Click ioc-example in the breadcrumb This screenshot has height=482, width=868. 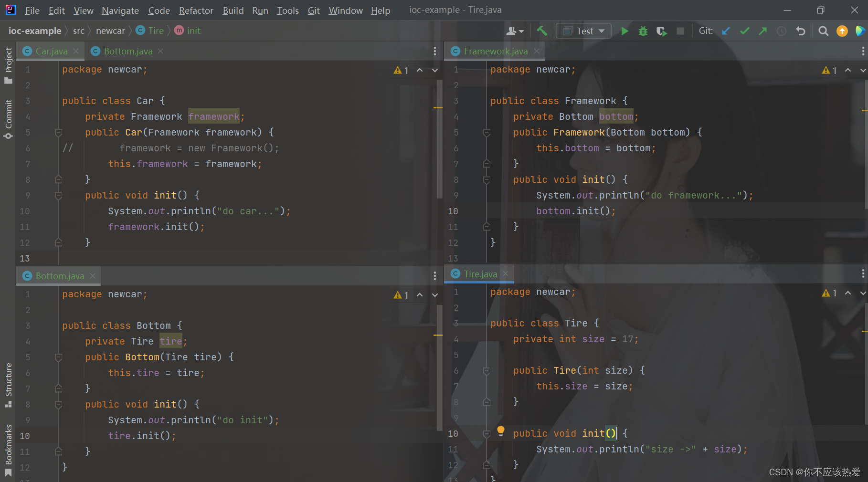coord(35,31)
